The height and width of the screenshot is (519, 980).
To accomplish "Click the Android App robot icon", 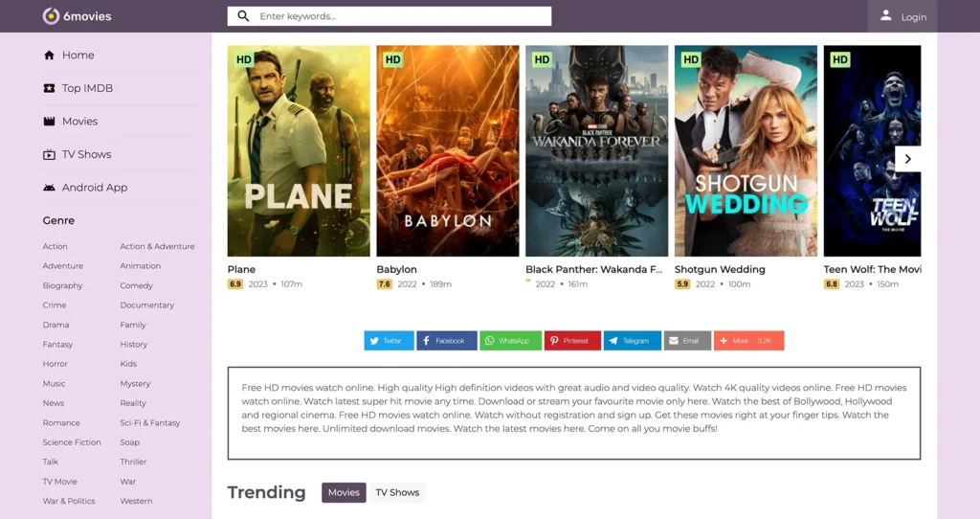I will click(x=50, y=188).
